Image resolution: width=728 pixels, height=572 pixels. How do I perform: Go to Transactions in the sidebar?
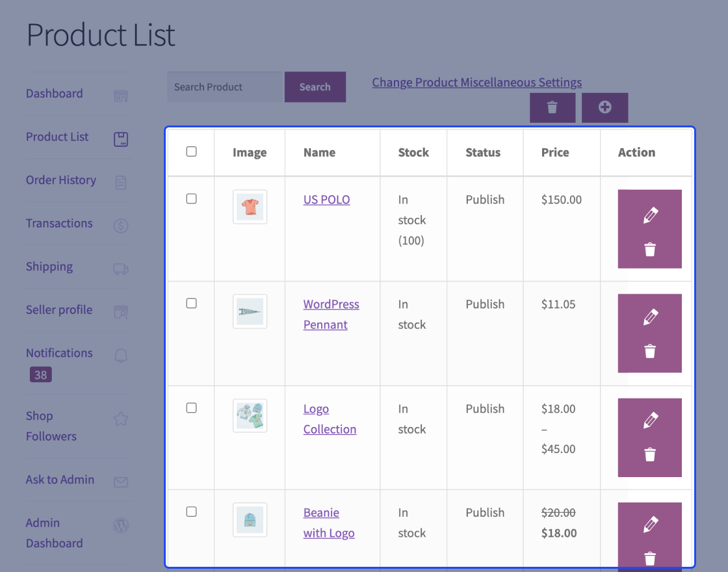pyautogui.click(x=59, y=223)
